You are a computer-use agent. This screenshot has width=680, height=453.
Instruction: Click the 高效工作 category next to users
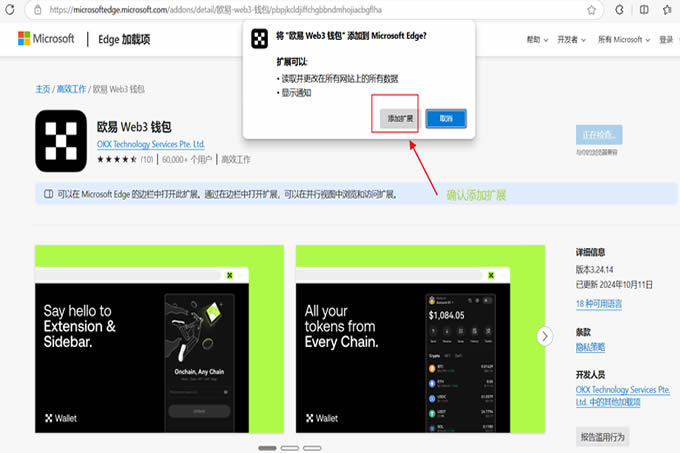click(235, 160)
